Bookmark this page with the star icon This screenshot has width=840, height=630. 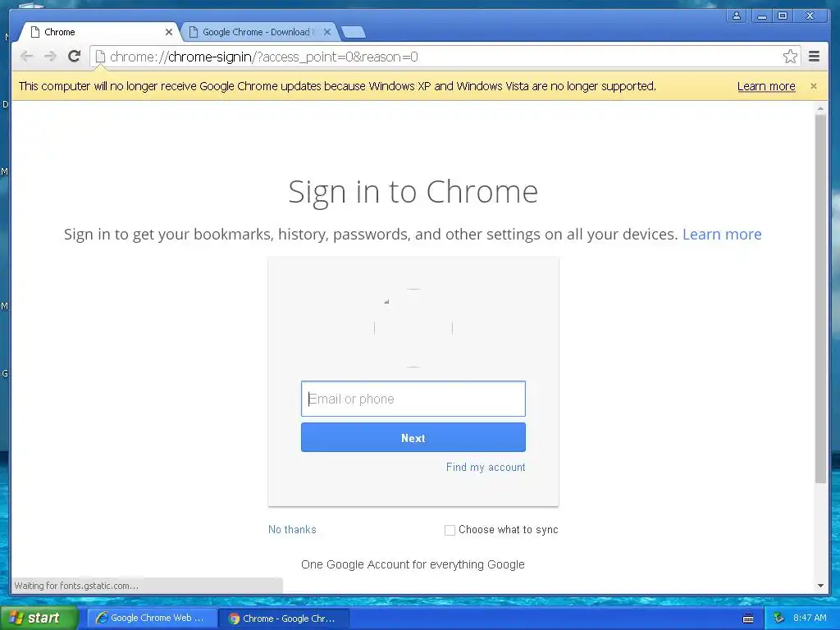[790, 57]
